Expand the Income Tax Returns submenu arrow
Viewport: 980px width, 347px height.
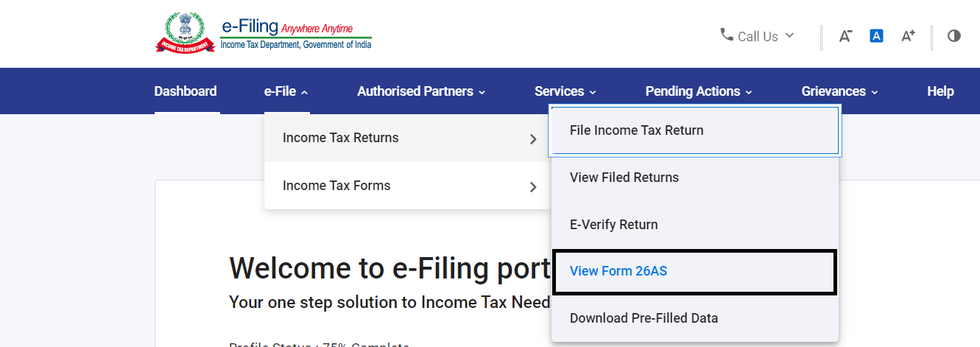[x=533, y=139]
